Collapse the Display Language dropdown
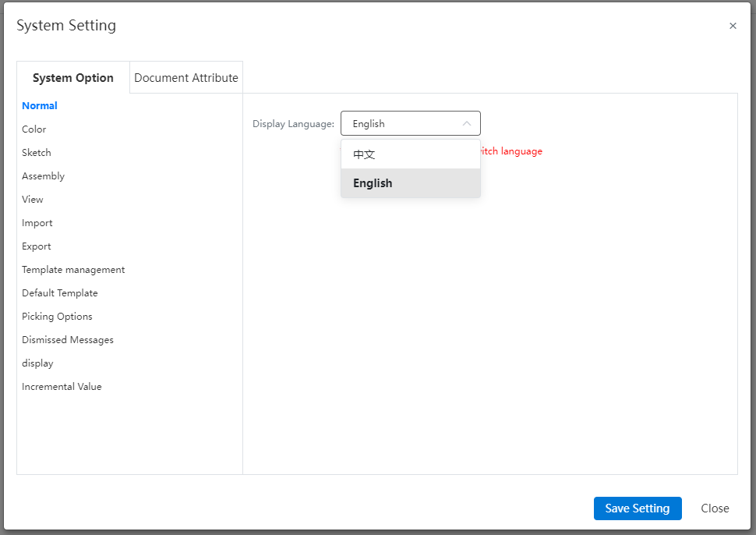 point(410,123)
